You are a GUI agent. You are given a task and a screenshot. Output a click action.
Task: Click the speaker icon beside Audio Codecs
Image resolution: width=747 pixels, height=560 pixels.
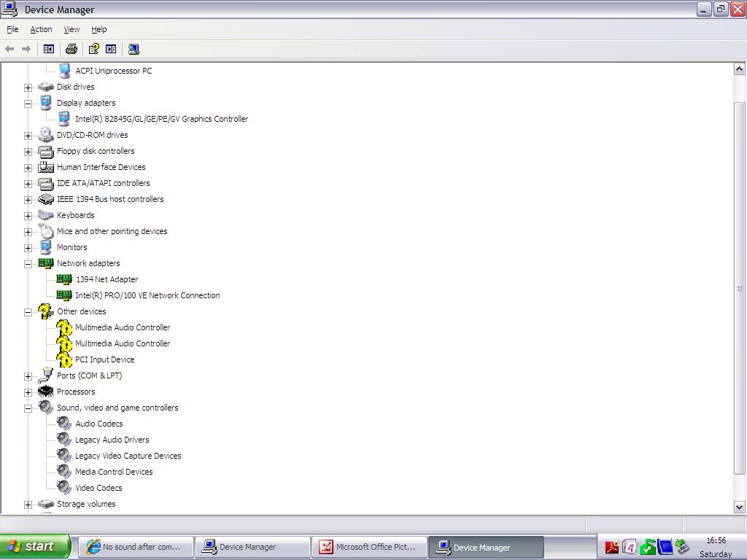point(64,424)
